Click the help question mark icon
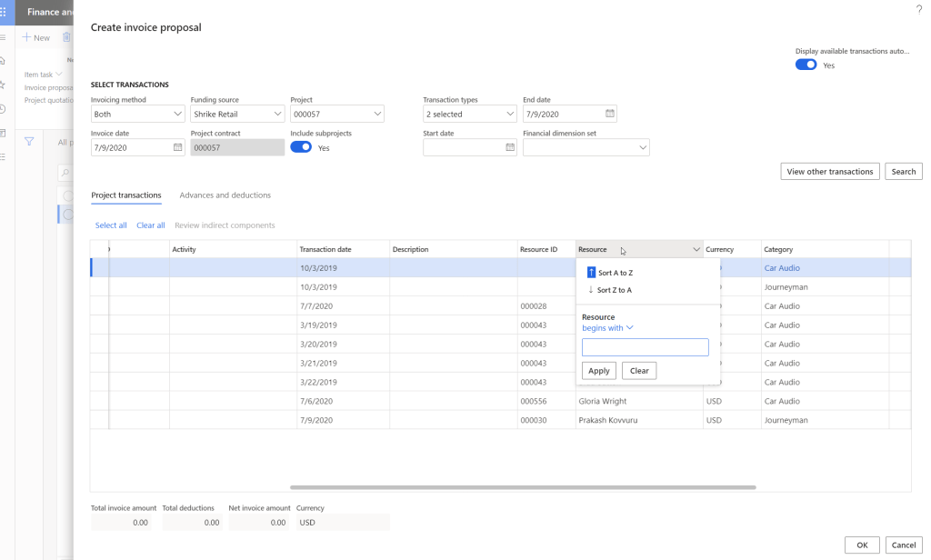 918,8
